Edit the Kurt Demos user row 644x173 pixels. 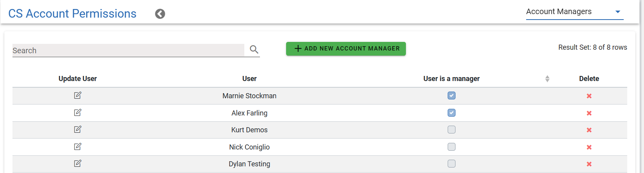[78, 130]
